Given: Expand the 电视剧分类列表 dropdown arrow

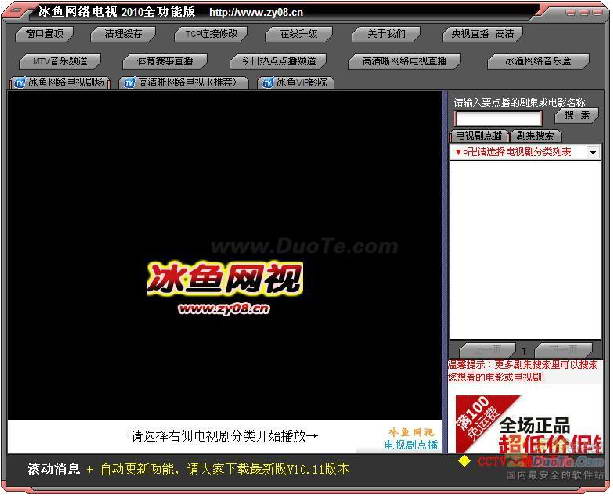Looking at the screenshot, I should (x=593, y=152).
